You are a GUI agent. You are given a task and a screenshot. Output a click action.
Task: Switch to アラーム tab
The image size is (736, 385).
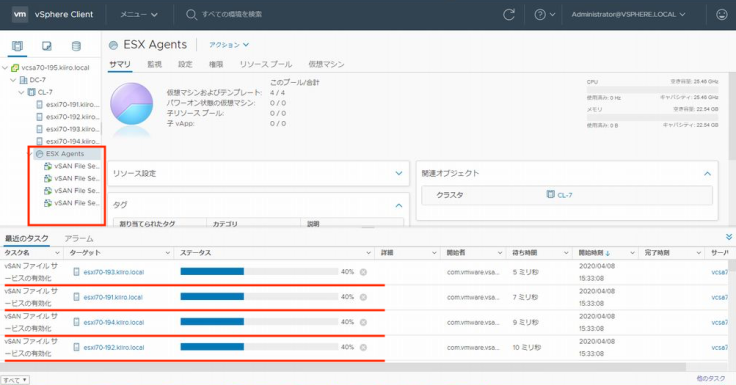pos(79,239)
